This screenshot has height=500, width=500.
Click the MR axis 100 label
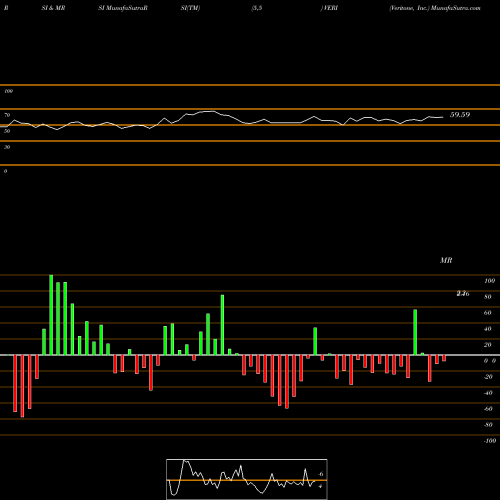[x=489, y=281]
